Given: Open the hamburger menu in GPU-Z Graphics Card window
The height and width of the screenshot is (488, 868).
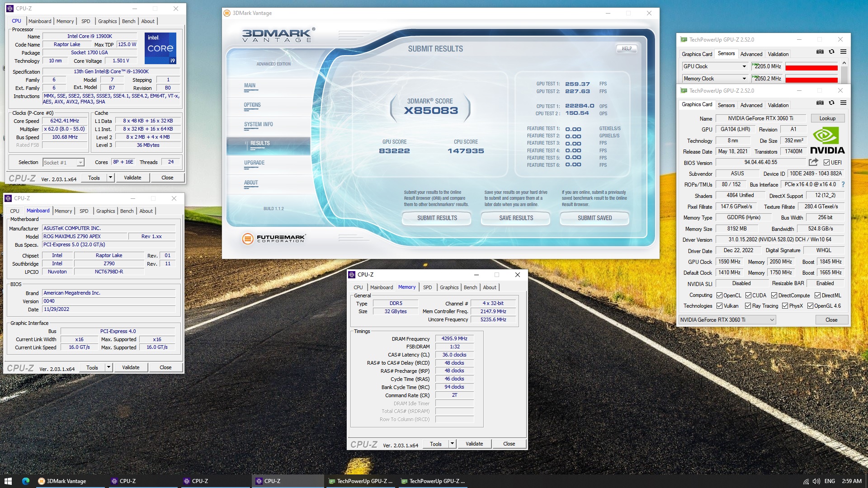Looking at the screenshot, I should coord(843,103).
